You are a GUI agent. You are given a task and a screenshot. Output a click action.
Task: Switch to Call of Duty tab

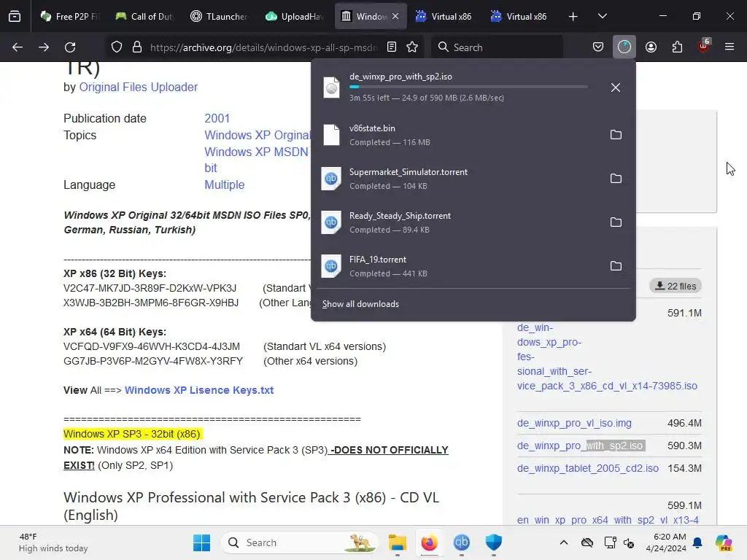144,17
